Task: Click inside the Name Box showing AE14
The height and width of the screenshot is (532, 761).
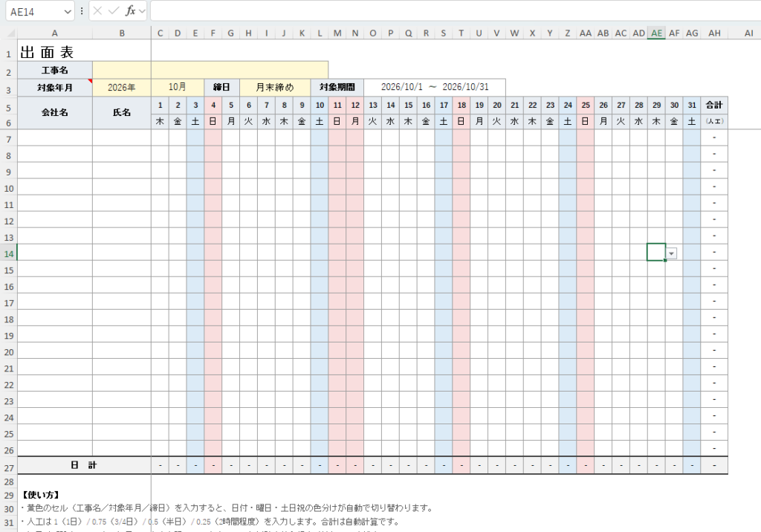Action: click(34, 12)
